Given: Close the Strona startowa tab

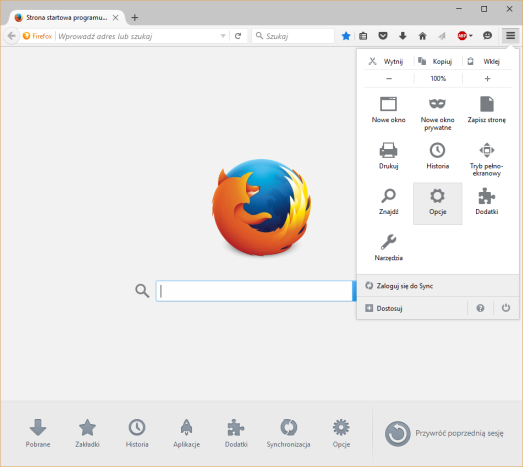Looking at the screenshot, I should pyautogui.click(x=115, y=18).
